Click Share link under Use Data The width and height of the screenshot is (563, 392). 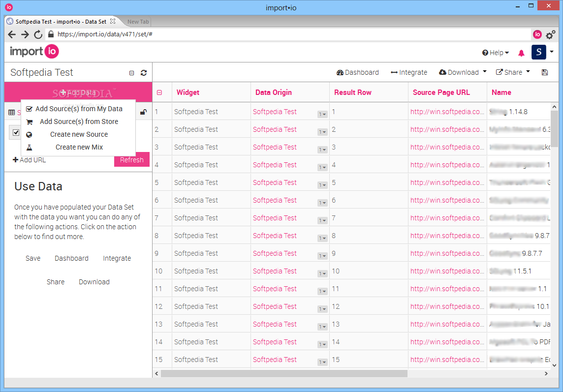click(x=56, y=282)
